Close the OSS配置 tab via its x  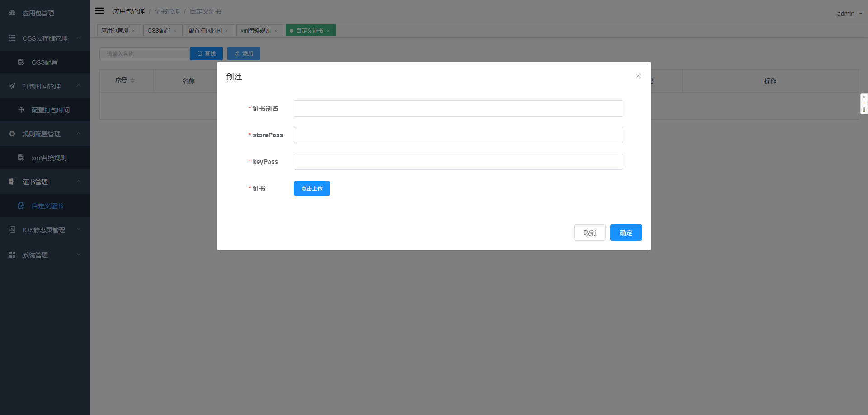point(175,31)
